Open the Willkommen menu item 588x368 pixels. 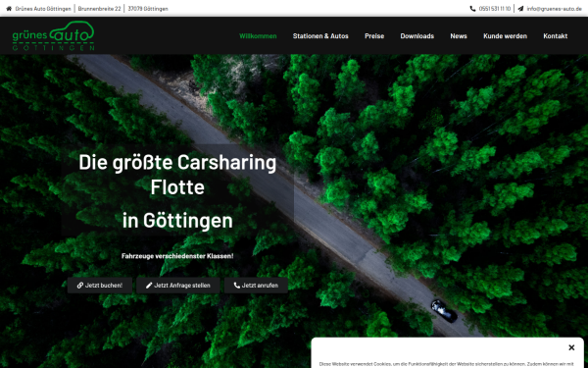pos(258,36)
